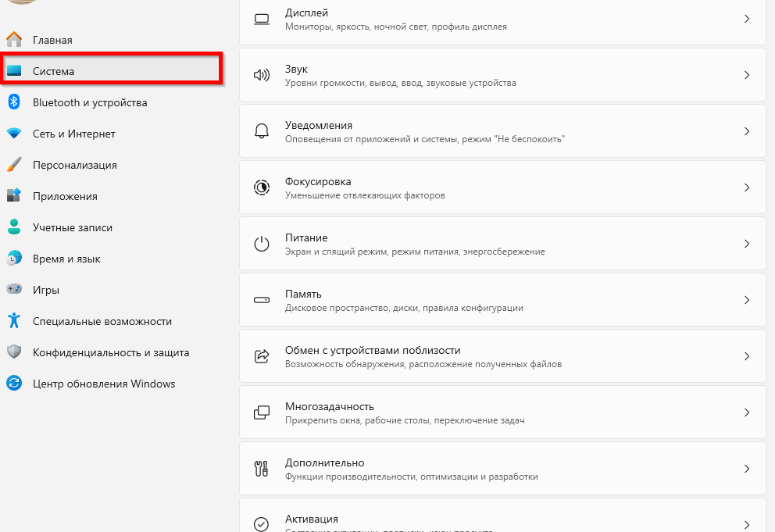Expand the Фокусировка row chevron
Viewport: 775px width, 532px height.
pyautogui.click(x=747, y=187)
